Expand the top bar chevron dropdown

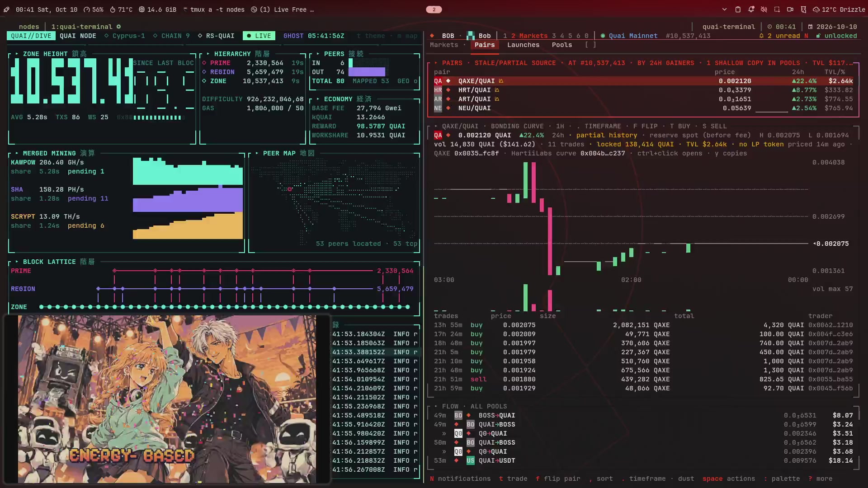(x=725, y=9)
